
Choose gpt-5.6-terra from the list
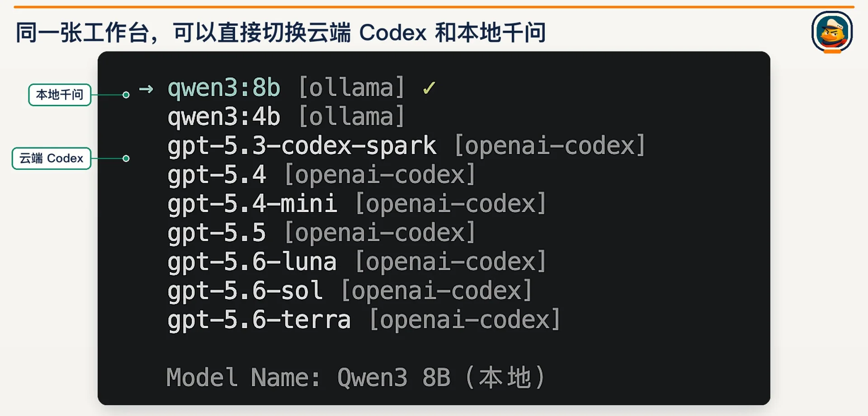[x=364, y=320]
